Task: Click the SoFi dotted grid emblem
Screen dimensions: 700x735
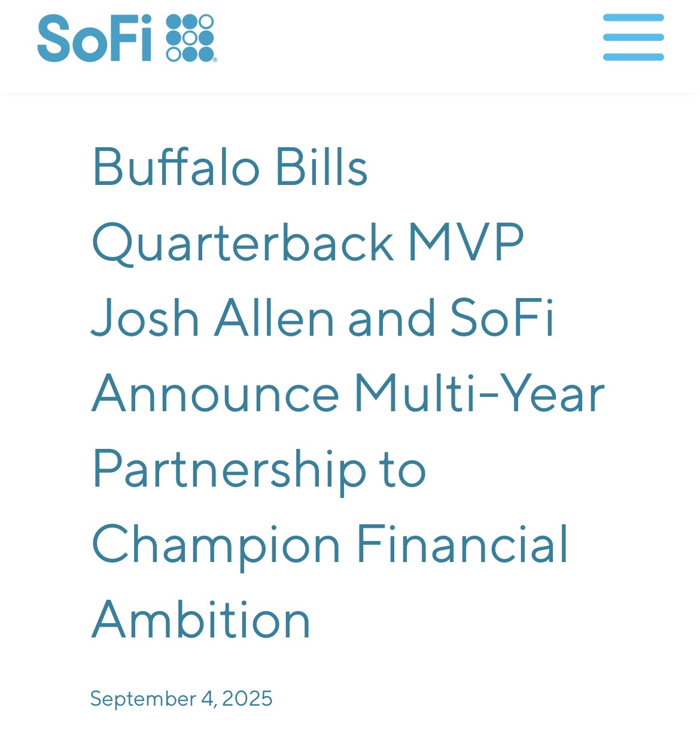Action: tap(191, 38)
